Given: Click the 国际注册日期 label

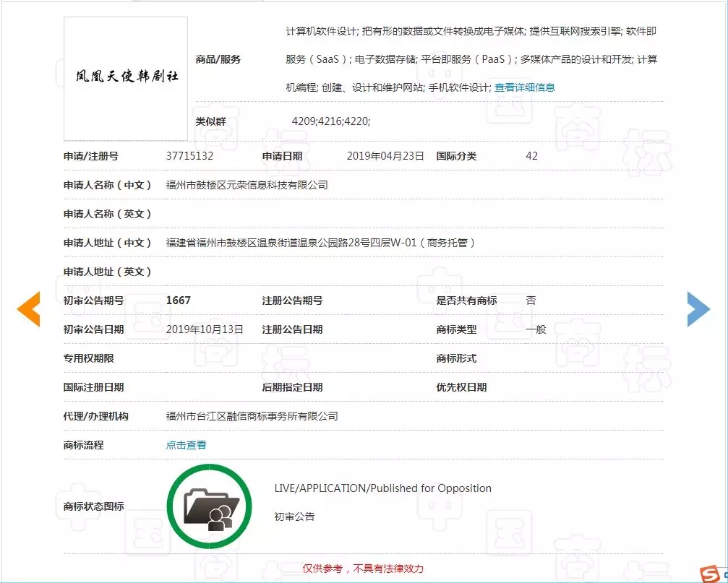Looking at the screenshot, I should [94, 386].
